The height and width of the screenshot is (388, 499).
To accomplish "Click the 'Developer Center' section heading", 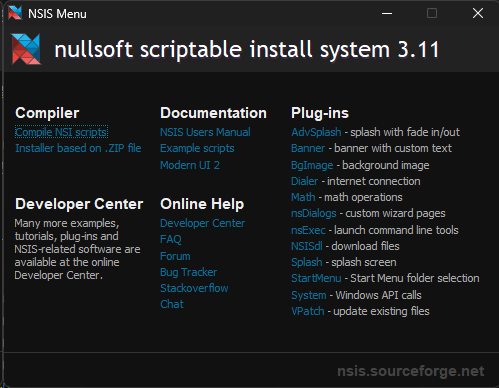I will coord(79,204).
